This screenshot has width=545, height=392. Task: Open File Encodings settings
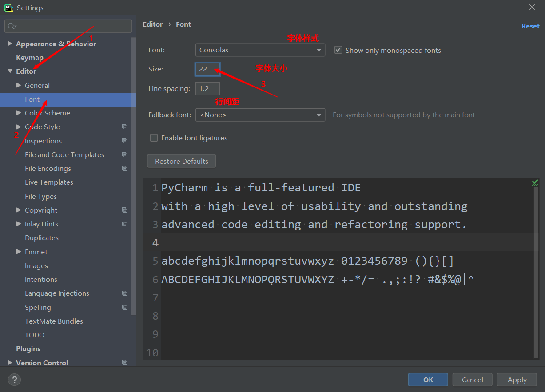48,168
